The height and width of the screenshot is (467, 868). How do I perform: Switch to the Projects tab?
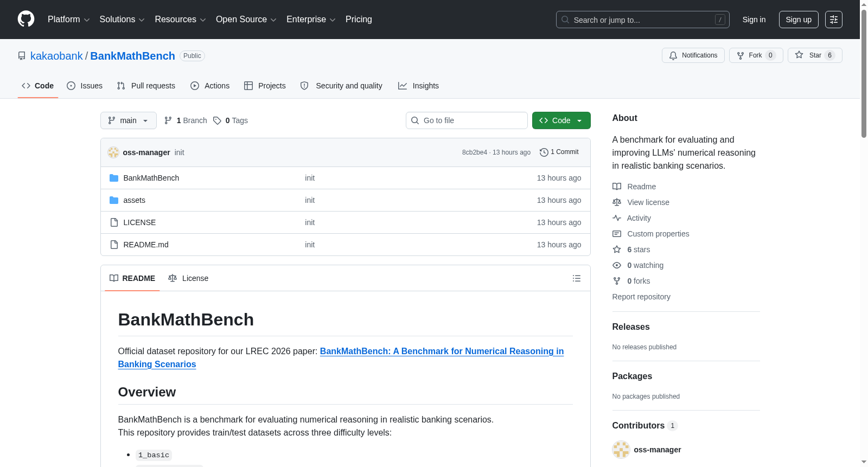265,86
